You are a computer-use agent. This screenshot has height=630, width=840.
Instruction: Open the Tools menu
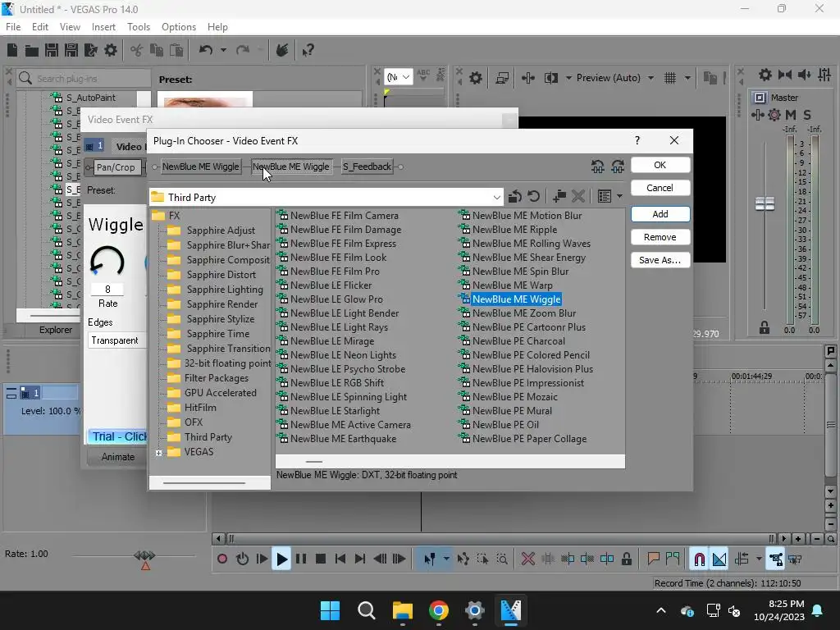click(138, 27)
